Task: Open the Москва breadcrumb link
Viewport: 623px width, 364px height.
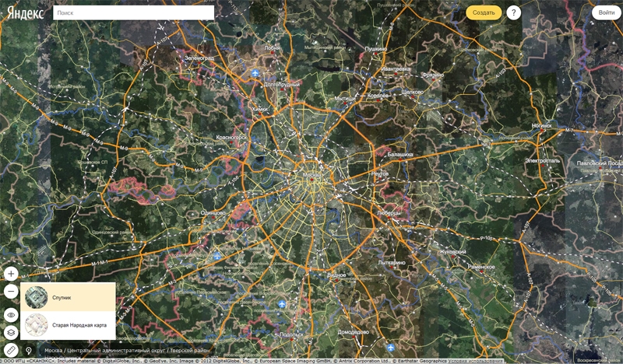Action: point(53,351)
